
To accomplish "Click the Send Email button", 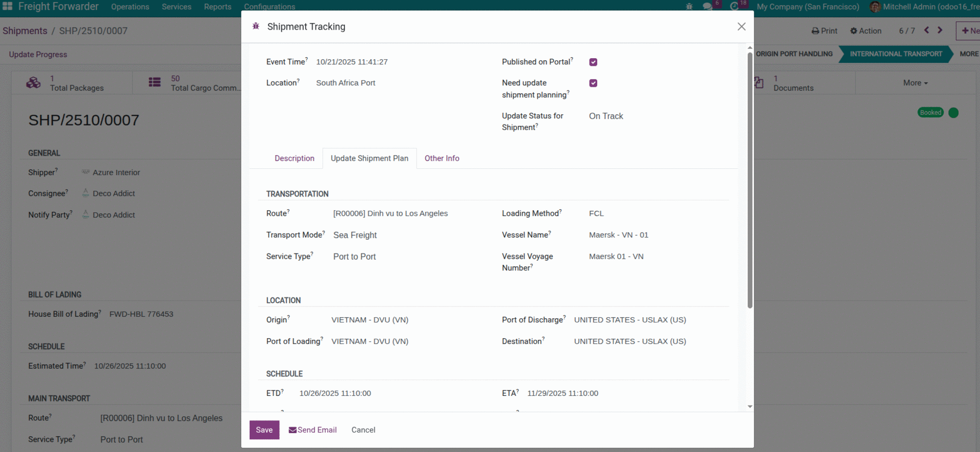I will pyautogui.click(x=312, y=430).
